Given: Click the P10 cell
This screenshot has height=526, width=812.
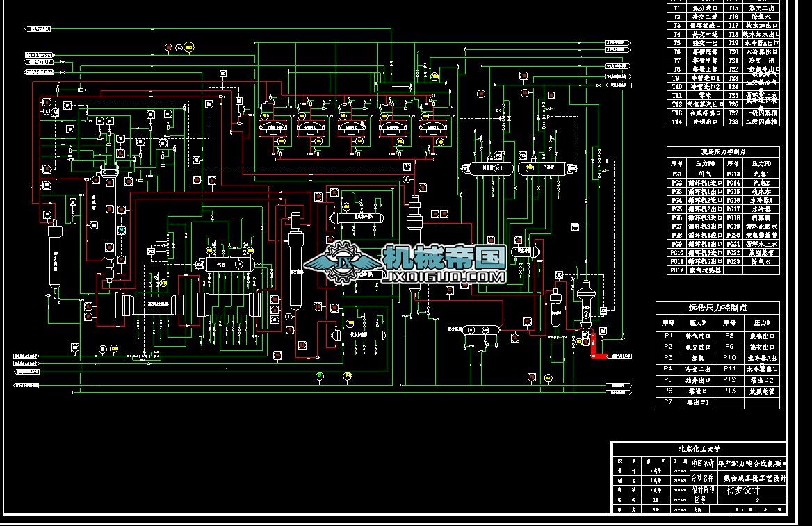Looking at the screenshot, I should [729, 358].
